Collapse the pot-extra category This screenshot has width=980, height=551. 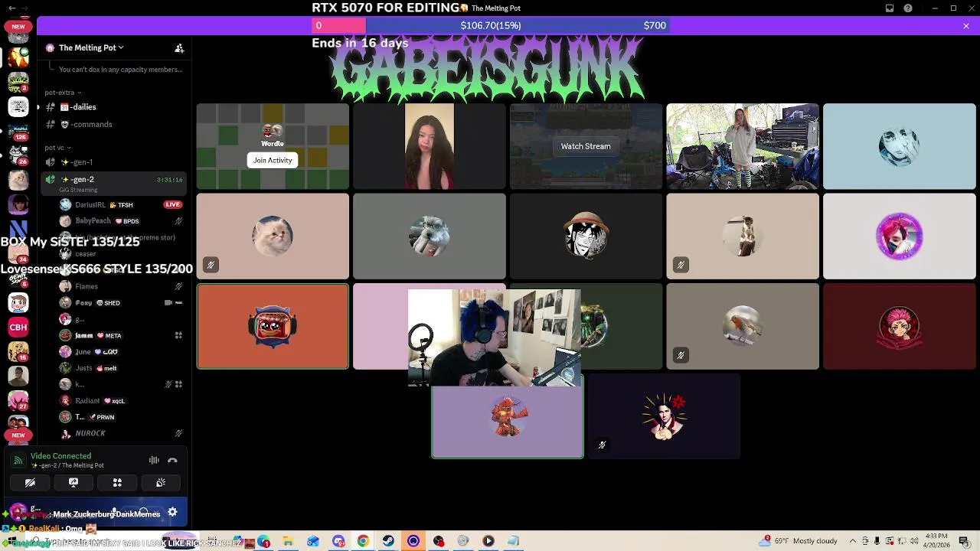63,93
